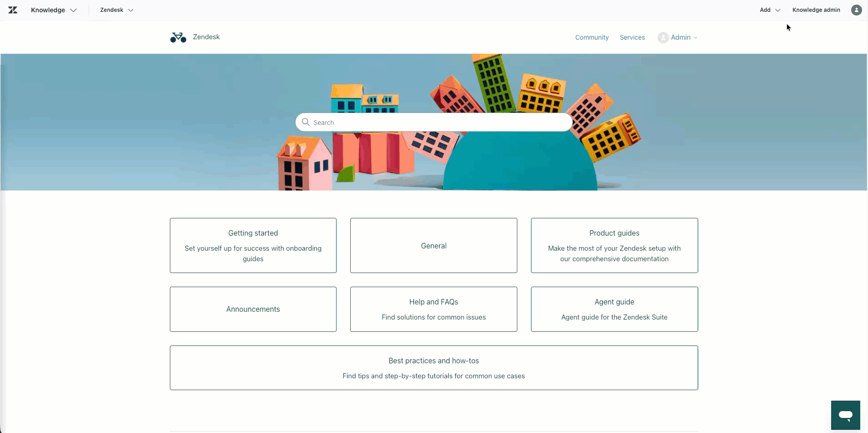Open the chat widget button
Viewport: 868px width, 433px height.
tap(845, 415)
